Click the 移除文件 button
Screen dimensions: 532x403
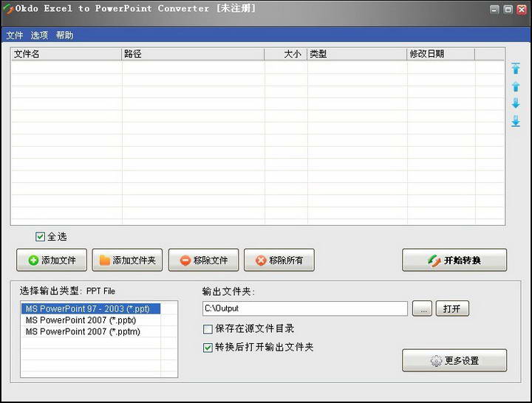[204, 260]
